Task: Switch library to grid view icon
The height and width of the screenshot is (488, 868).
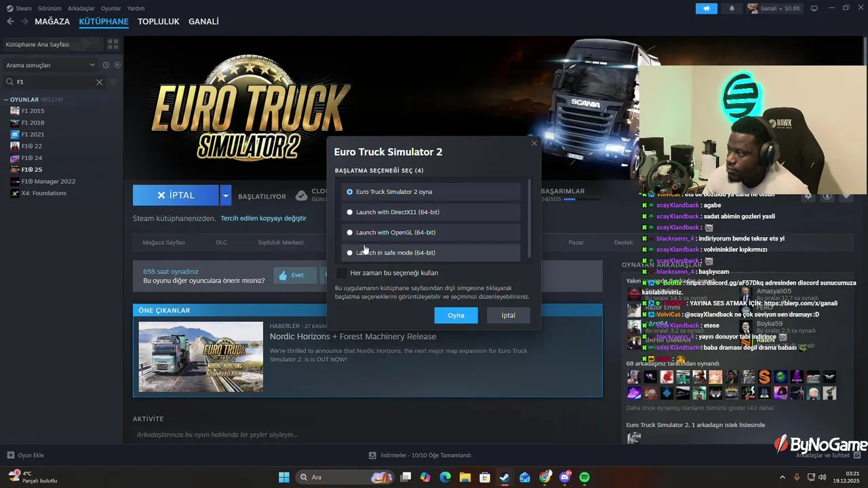Action: (x=113, y=44)
